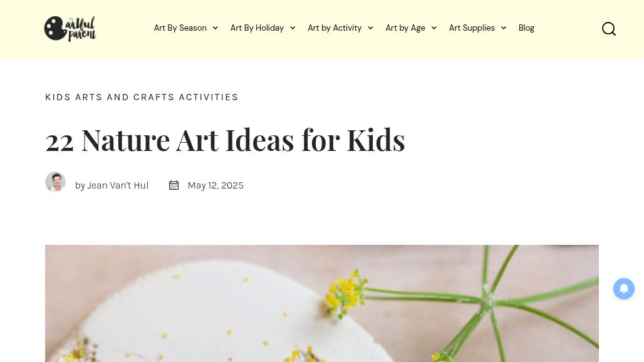Click the author avatar photo
The image size is (644, 362).
click(x=56, y=182)
